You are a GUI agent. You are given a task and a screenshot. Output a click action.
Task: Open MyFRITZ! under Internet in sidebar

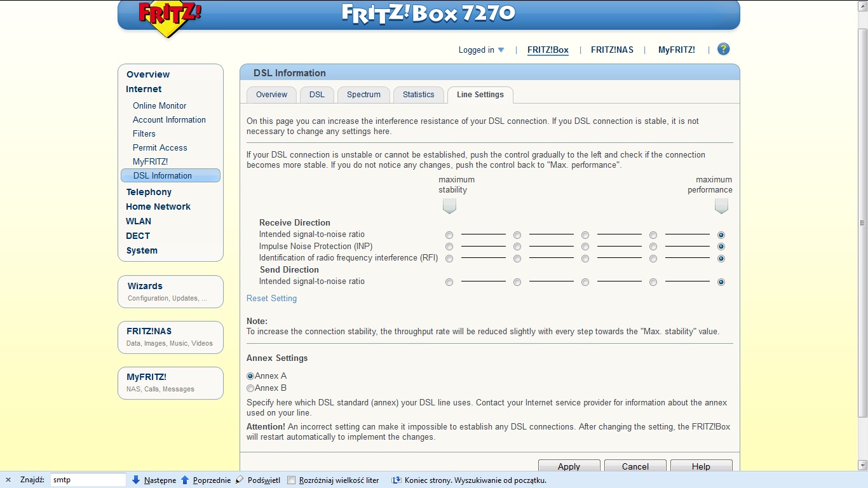tap(151, 161)
